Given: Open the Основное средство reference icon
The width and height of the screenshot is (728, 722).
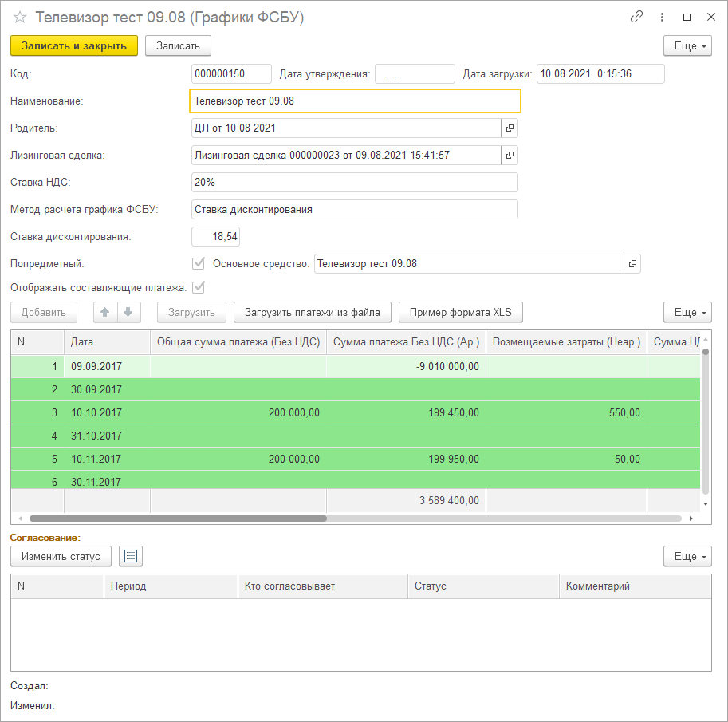Looking at the screenshot, I should click(x=632, y=263).
